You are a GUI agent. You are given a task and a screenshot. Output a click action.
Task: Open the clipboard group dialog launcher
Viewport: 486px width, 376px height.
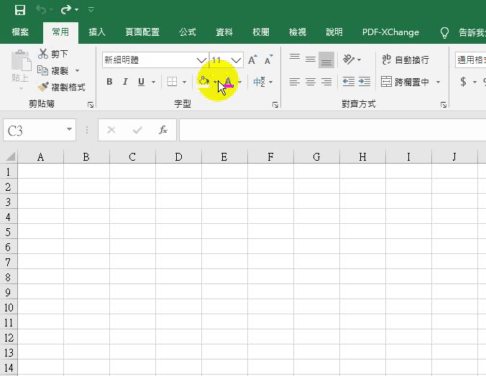coord(90,105)
